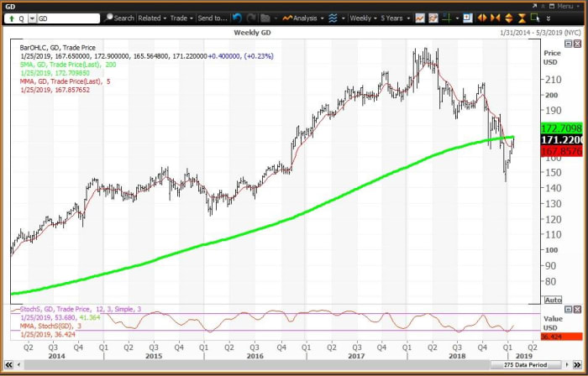Image resolution: width=588 pixels, height=376 pixels.
Task: Toggle Auto scale on price axis
Action: coord(553,300)
